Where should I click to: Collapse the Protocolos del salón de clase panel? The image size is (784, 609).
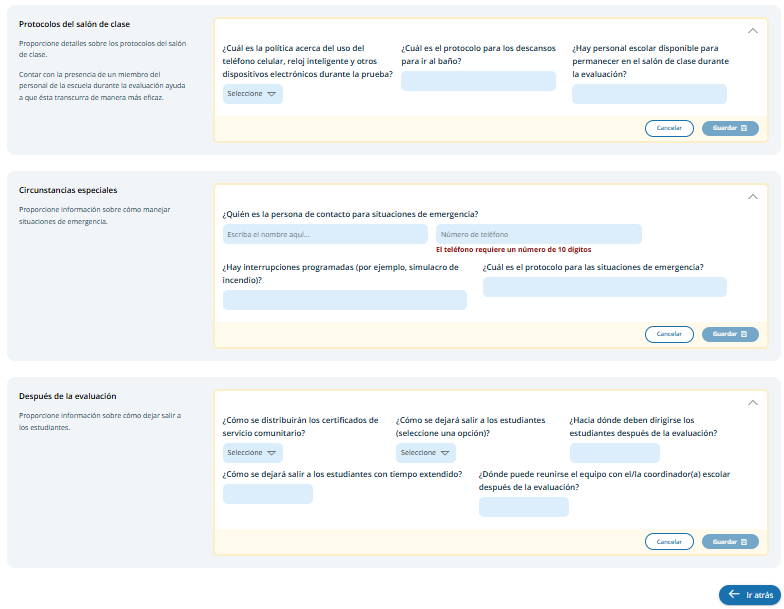click(752, 31)
